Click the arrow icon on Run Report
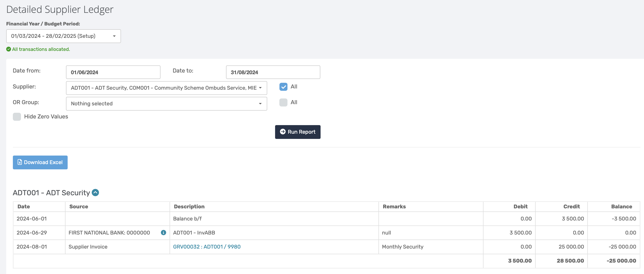Viewport: 644px width, 274px height. tap(282, 132)
